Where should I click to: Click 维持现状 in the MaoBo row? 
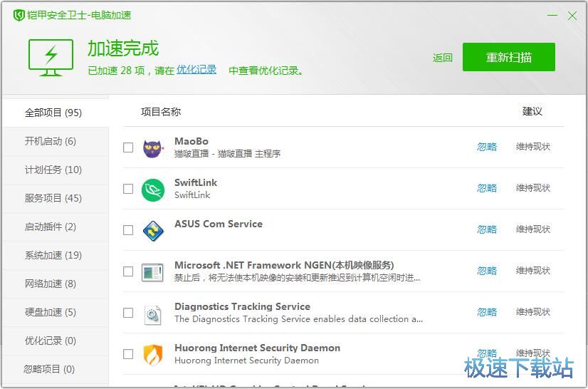pyautogui.click(x=533, y=147)
